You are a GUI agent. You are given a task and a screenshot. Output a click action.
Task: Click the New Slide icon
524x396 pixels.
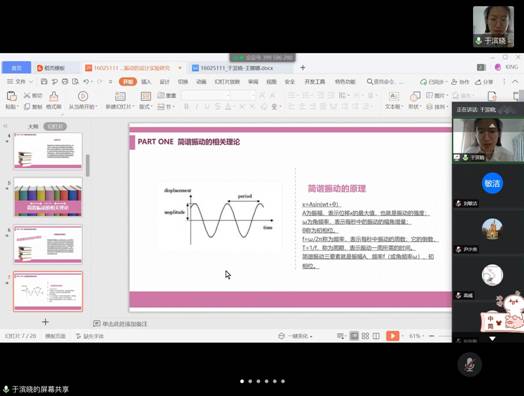click(x=120, y=97)
